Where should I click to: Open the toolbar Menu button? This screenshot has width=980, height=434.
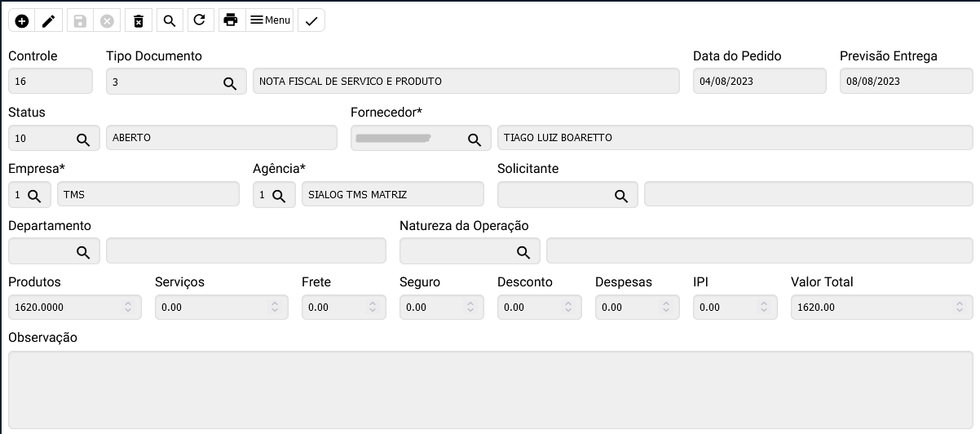[x=270, y=20]
